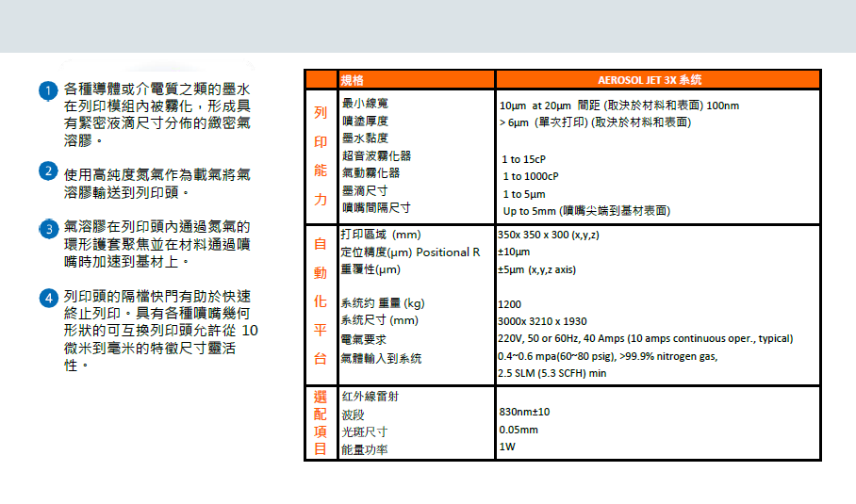Select the 重覆性(μm) label
The image size is (856, 504).
370,269
